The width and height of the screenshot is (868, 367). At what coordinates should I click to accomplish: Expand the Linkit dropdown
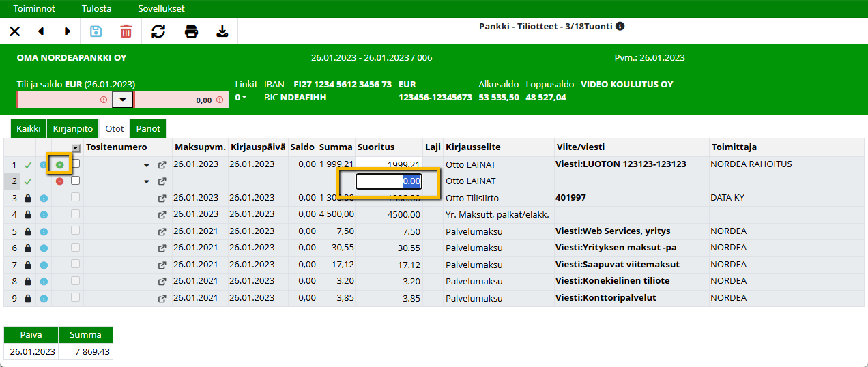[x=240, y=98]
